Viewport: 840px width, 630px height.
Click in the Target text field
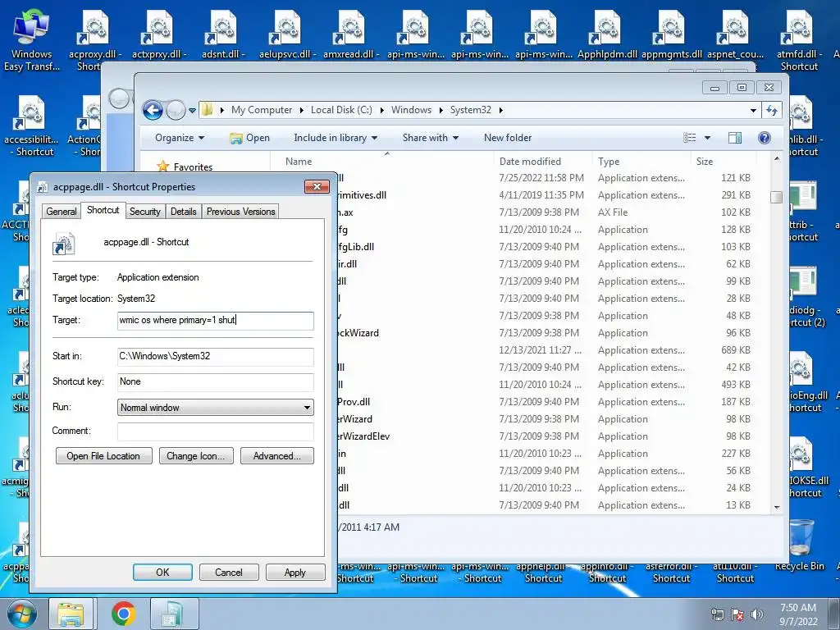216,321
